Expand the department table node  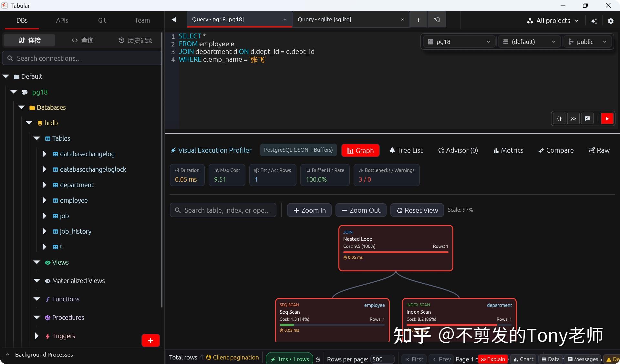tap(45, 185)
